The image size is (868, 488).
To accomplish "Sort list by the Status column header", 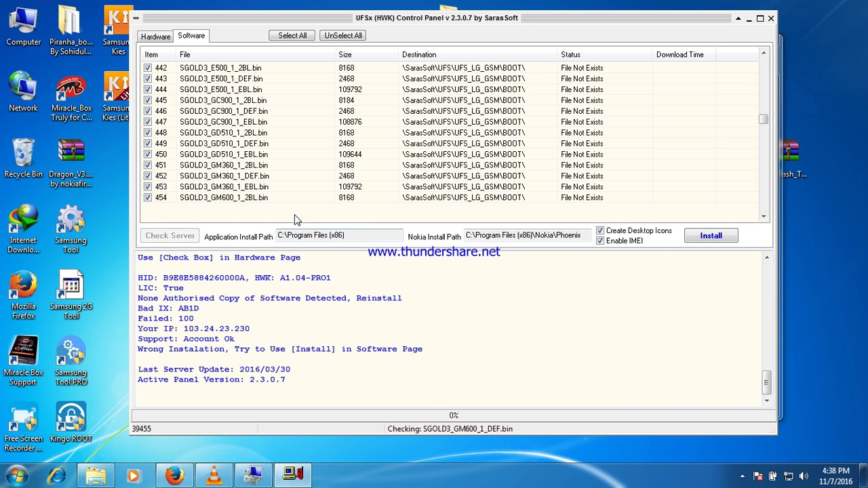I will click(604, 54).
